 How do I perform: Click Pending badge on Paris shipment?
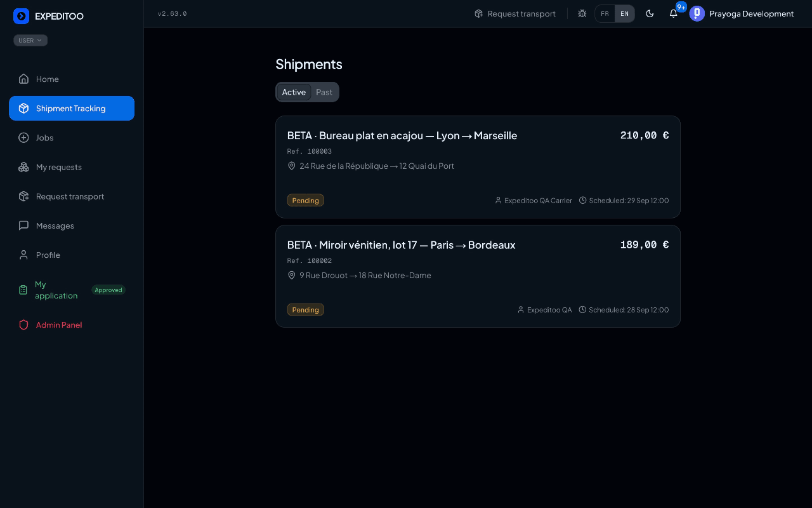click(x=306, y=309)
